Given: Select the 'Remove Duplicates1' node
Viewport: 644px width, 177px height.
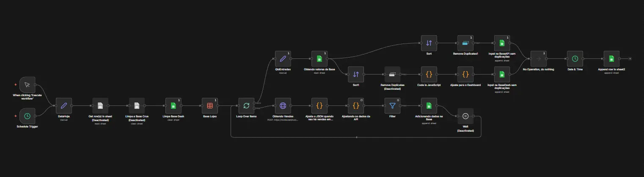Looking at the screenshot, I should coord(465,43).
